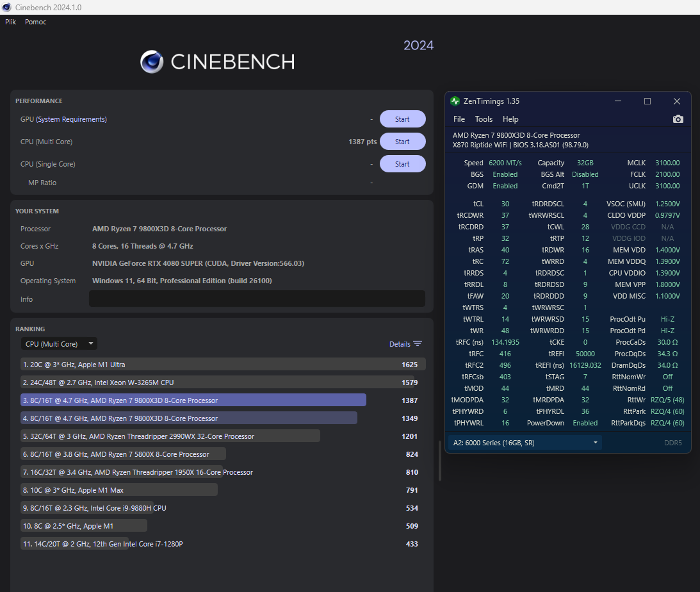This screenshot has height=592, width=700.
Task: Minimize the ZenTimings window
Action: (x=618, y=101)
